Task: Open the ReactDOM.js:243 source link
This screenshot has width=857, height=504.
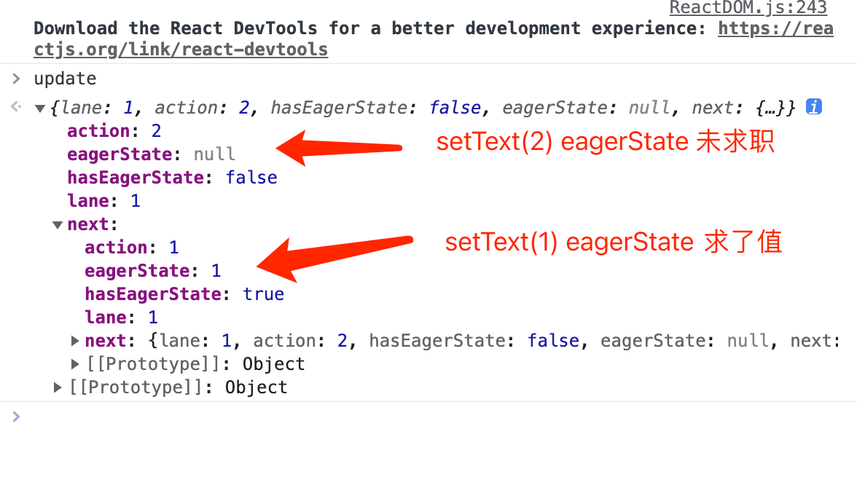Action: 748,8
